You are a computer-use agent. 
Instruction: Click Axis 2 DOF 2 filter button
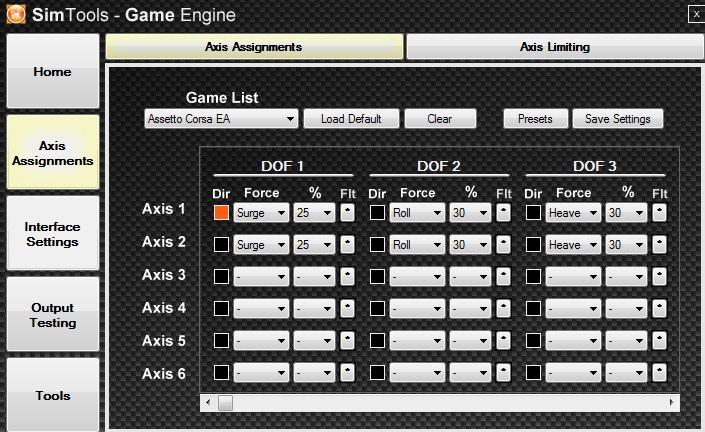click(503, 244)
